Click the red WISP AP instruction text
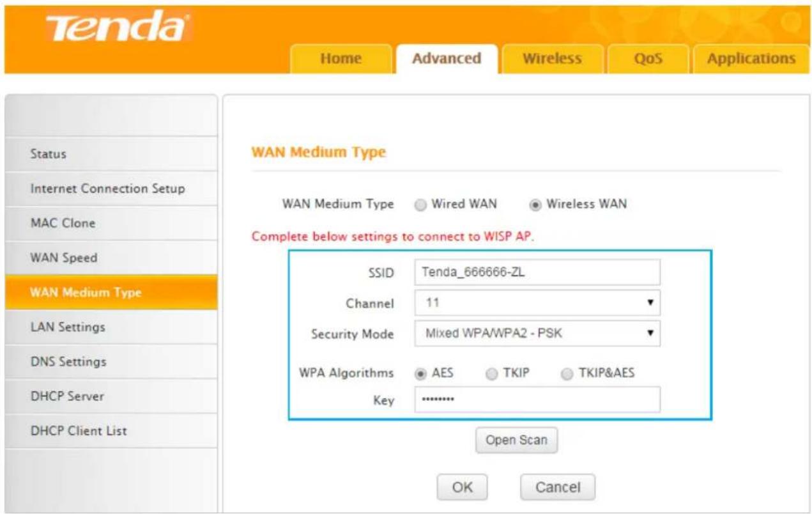812x514 pixels. 393,237
